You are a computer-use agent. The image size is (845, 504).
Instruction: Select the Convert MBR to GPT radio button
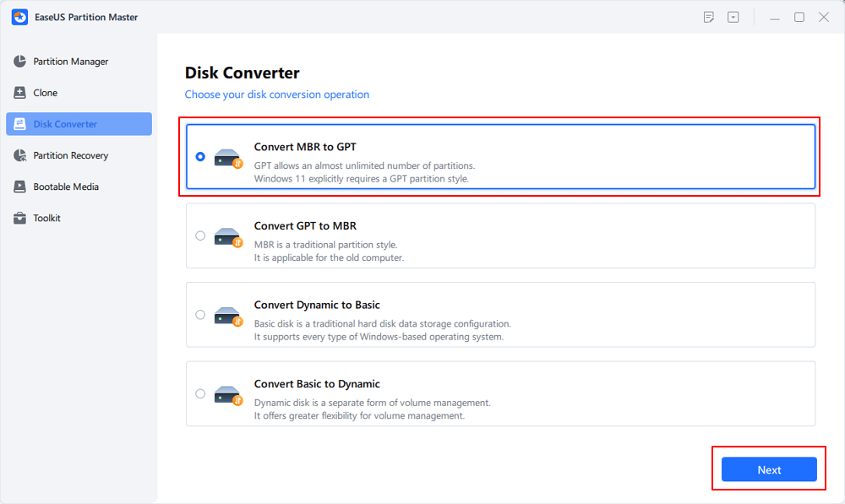(x=200, y=156)
